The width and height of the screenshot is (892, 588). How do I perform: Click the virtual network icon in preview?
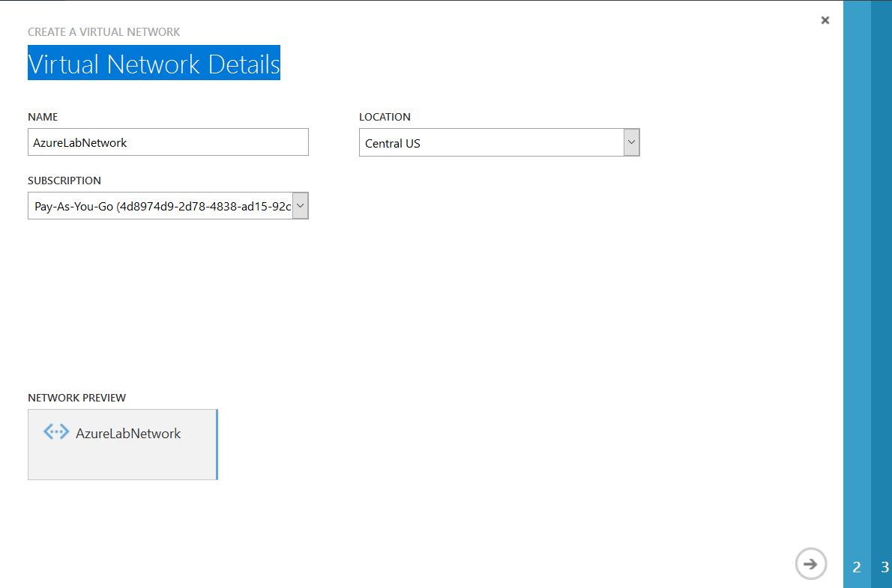pyautogui.click(x=56, y=432)
